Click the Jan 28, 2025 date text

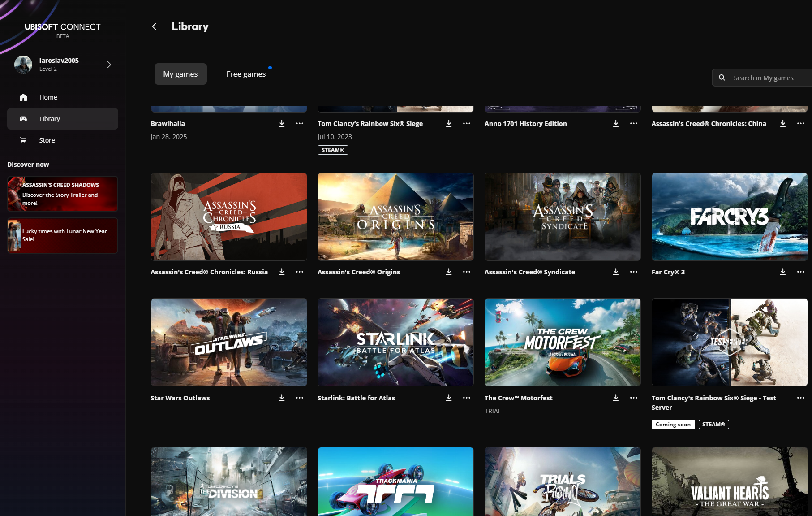point(168,137)
